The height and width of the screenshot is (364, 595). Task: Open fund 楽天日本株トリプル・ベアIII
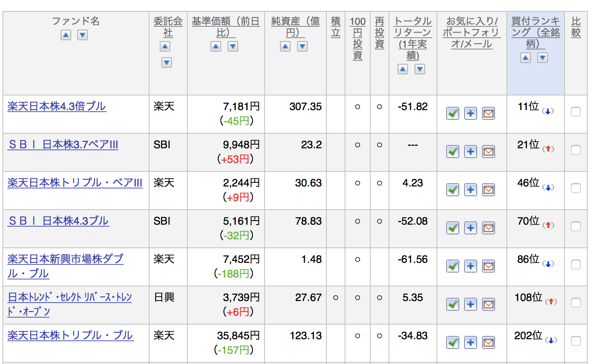(x=75, y=183)
